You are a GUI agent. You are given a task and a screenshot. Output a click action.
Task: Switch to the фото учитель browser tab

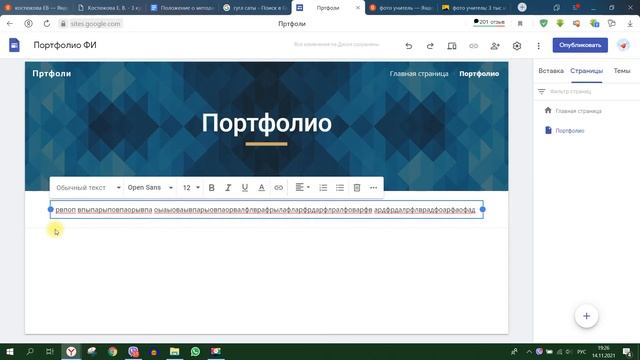402,7
